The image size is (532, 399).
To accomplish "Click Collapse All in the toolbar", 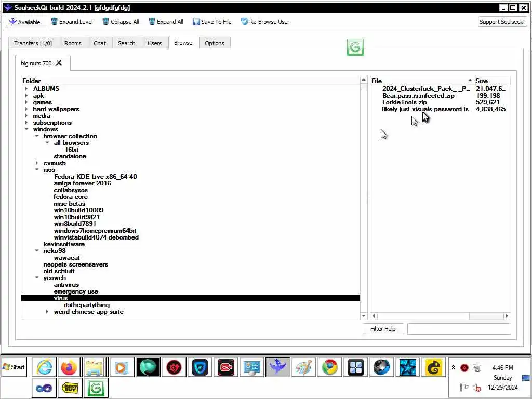I will click(x=121, y=22).
